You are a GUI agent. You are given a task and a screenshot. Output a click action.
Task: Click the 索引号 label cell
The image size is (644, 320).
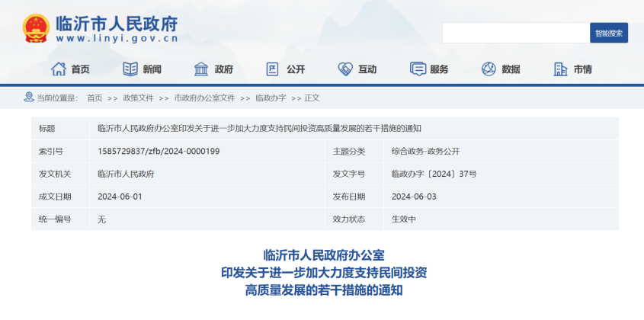60,151
